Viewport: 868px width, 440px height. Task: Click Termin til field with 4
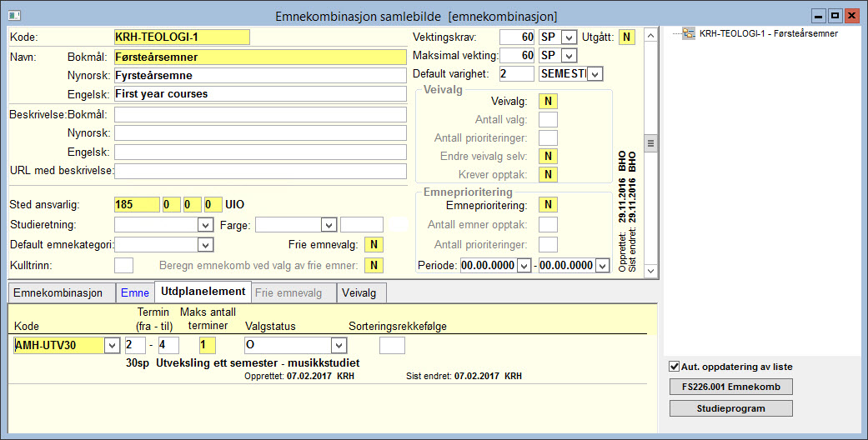coord(168,345)
